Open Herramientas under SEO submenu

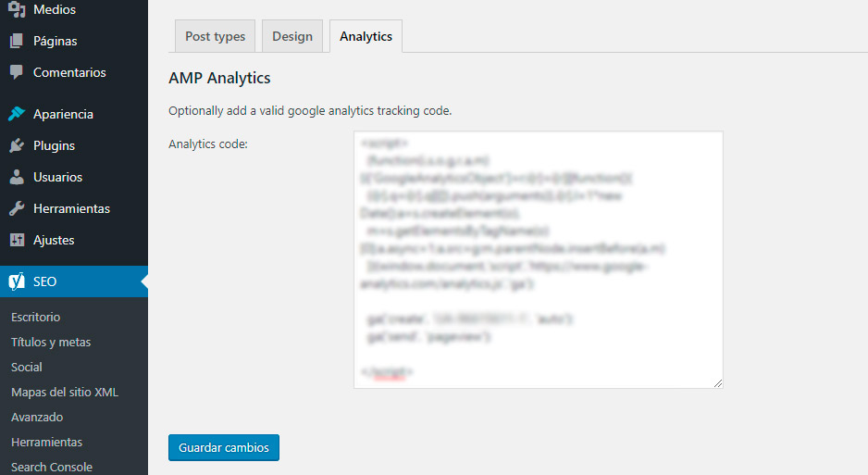tap(46, 442)
